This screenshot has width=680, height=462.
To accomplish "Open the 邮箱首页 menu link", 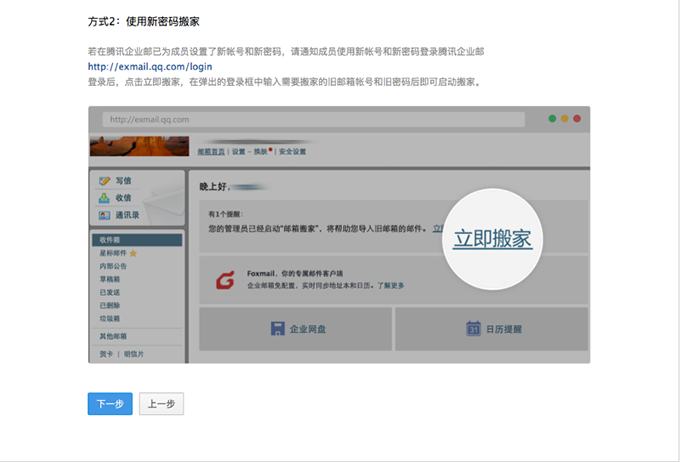I will point(212,151).
